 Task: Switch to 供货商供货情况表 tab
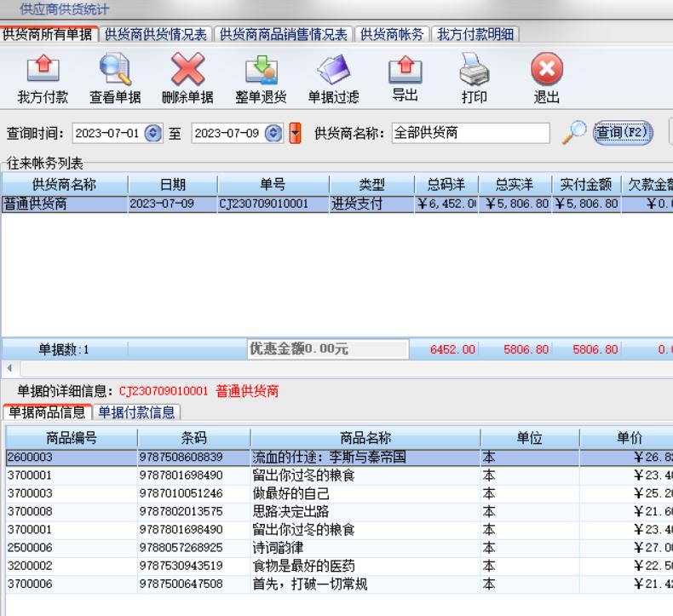[x=155, y=34]
